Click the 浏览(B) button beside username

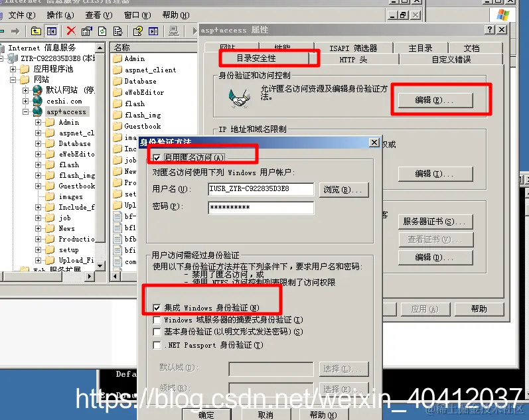pyautogui.click(x=344, y=190)
